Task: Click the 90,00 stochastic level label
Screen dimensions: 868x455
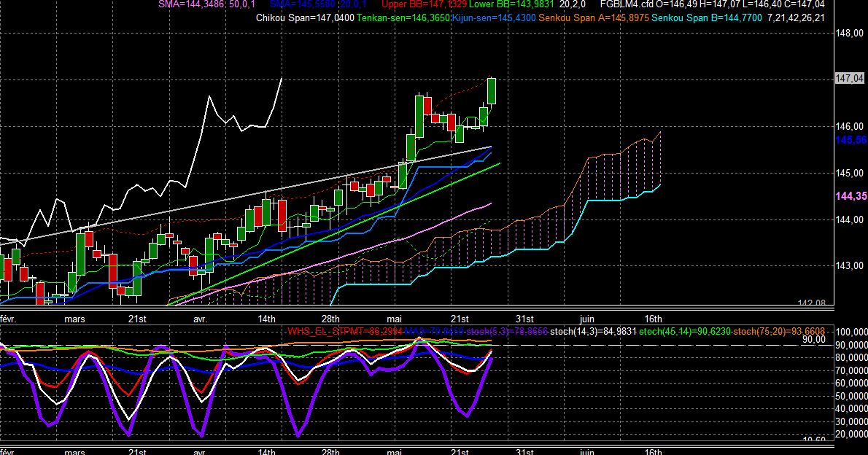Action: (814, 339)
